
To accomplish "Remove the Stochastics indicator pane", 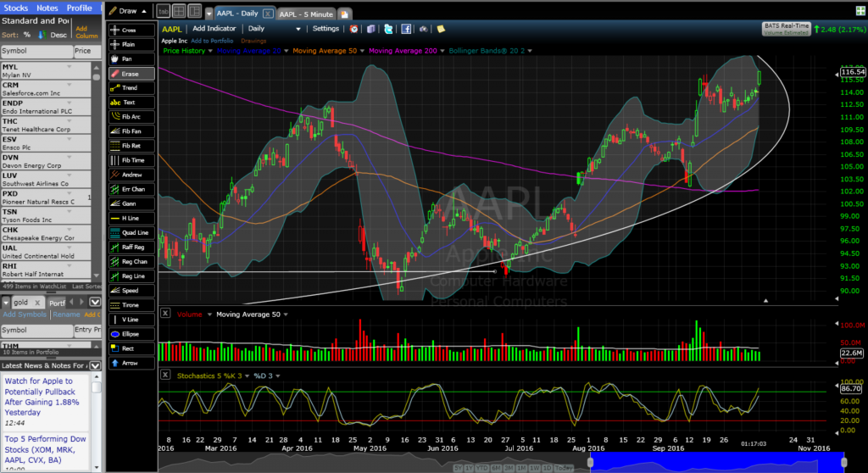I will [165, 375].
